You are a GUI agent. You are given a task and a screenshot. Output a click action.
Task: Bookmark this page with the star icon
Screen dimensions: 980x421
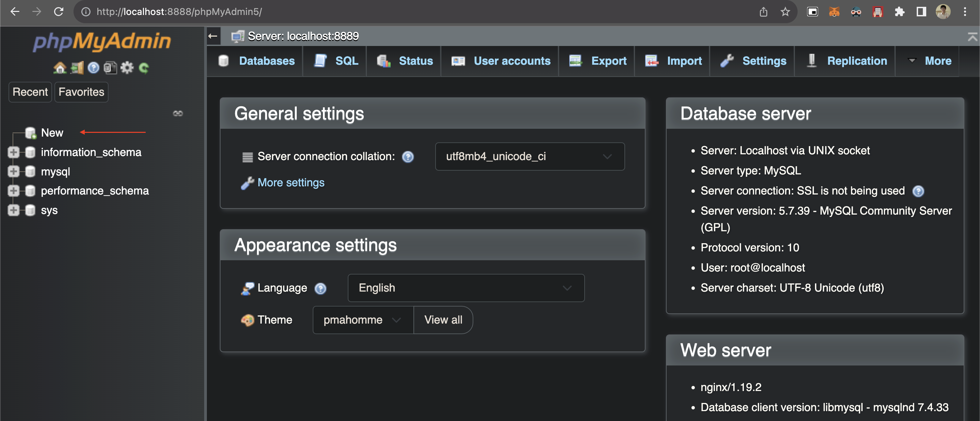pos(785,12)
